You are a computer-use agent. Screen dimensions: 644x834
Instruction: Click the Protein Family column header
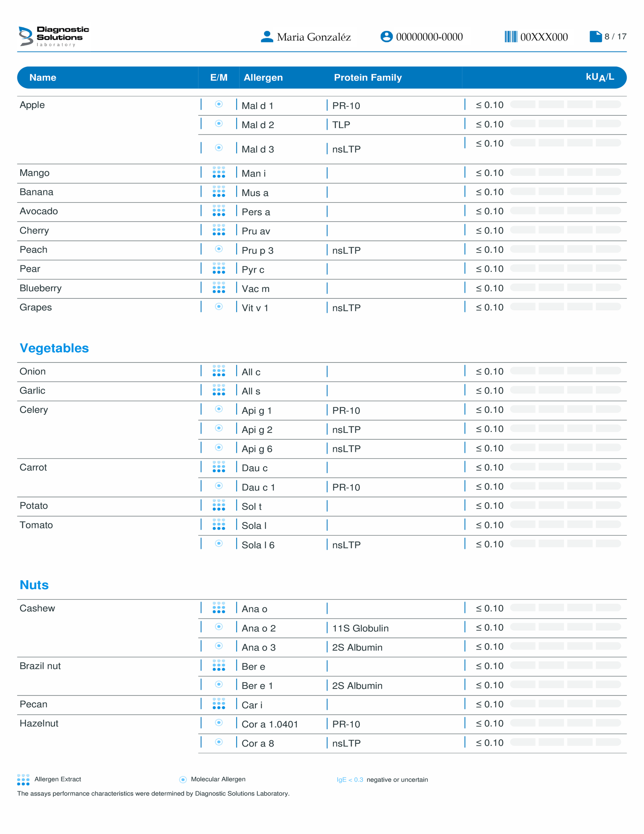tap(367, 77)
